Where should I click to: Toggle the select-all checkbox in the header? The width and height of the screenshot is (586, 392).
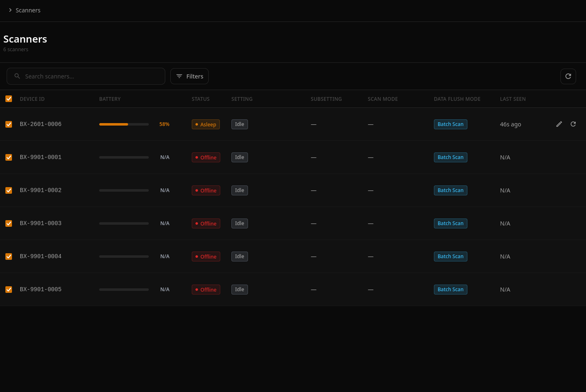coord(9,99)
